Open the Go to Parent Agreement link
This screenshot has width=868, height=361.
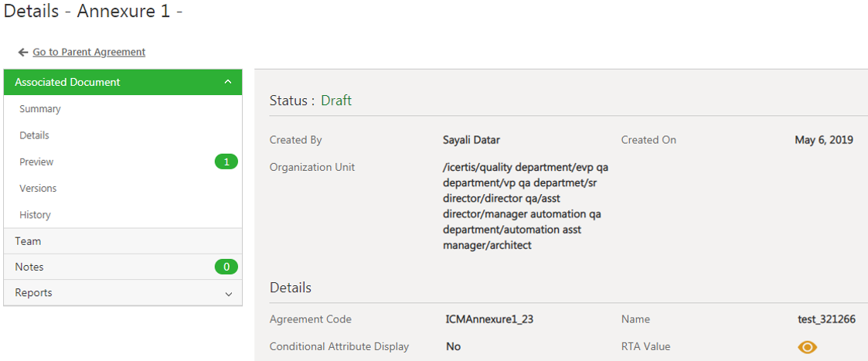point(89,53)
